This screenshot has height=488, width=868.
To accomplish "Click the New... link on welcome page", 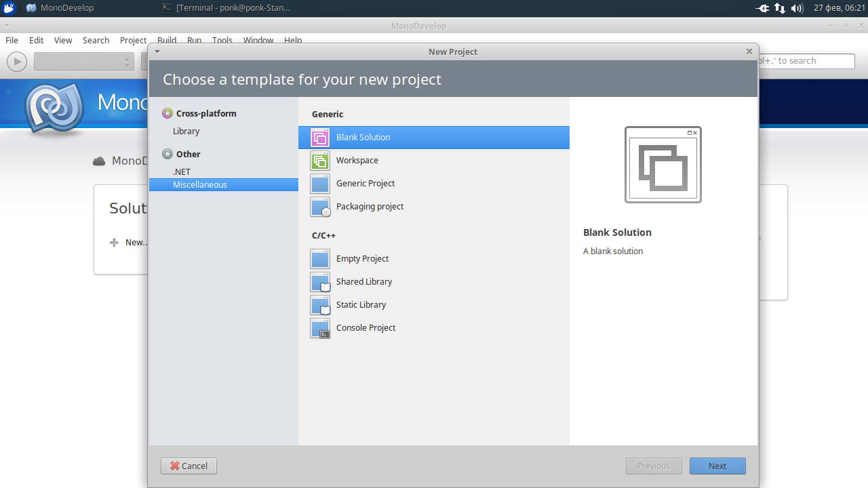I will click(x=136, y=243).
